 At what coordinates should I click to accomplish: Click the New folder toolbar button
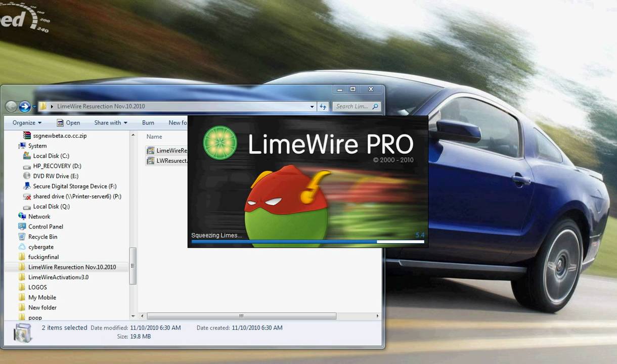pos(178,123)
